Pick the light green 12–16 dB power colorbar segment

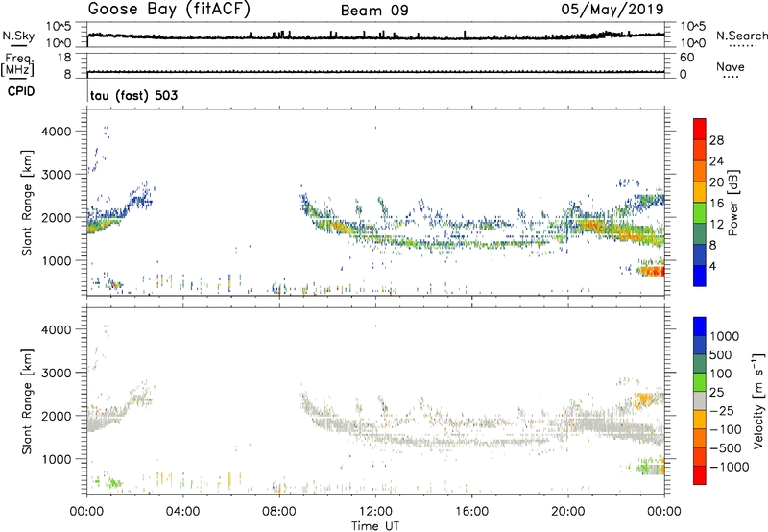point(700,213)
